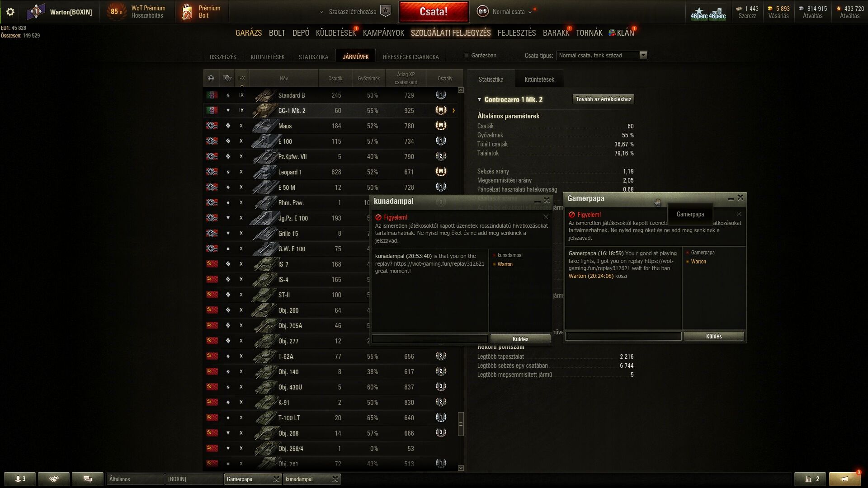Switch to the Kitüntetések tab in vehicle panel

click(x=539, y=80)
